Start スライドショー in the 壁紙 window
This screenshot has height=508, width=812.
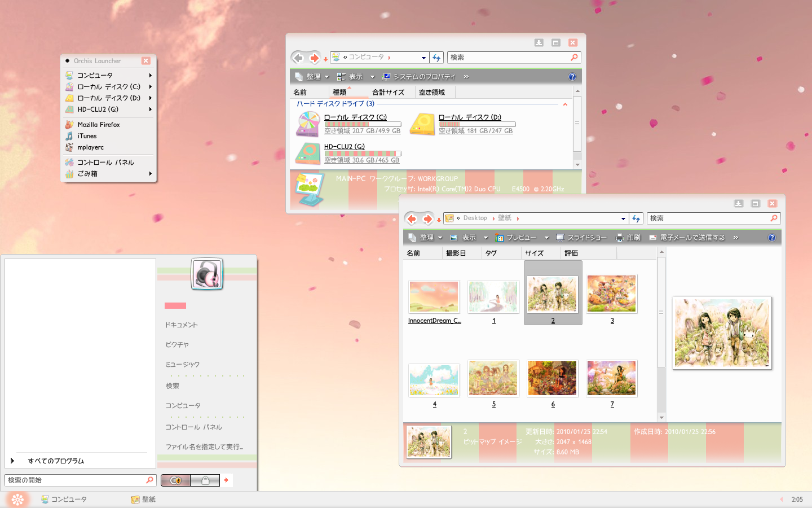[x=581, y=238]
